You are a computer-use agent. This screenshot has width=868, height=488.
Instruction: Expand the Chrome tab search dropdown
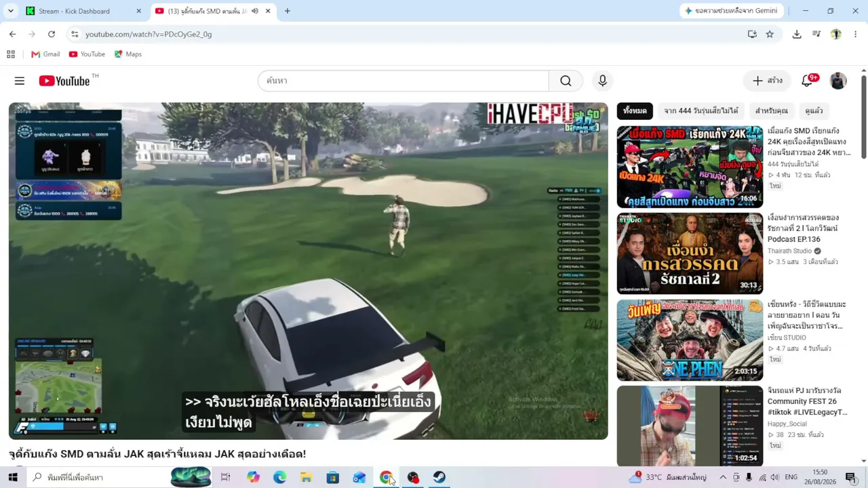(11, 11)
